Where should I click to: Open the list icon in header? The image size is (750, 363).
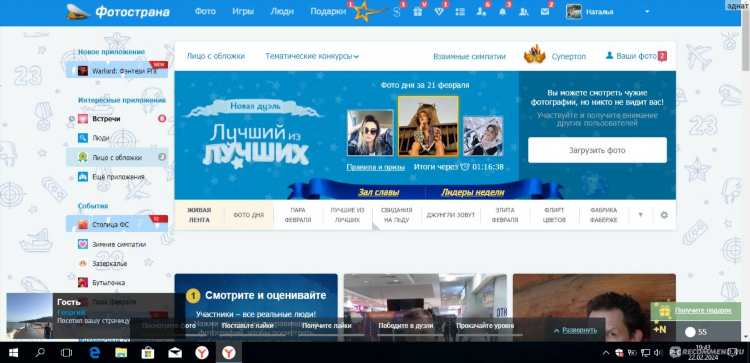point(460,12)
